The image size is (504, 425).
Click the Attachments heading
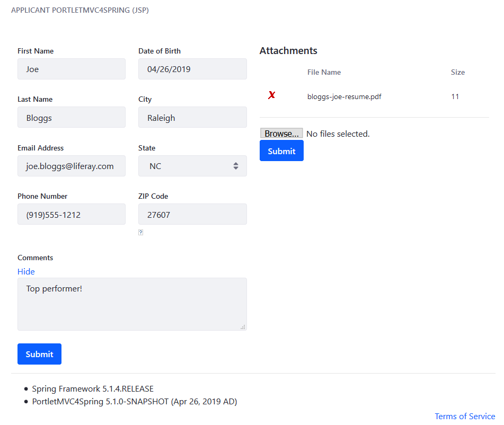coord(288,51)
